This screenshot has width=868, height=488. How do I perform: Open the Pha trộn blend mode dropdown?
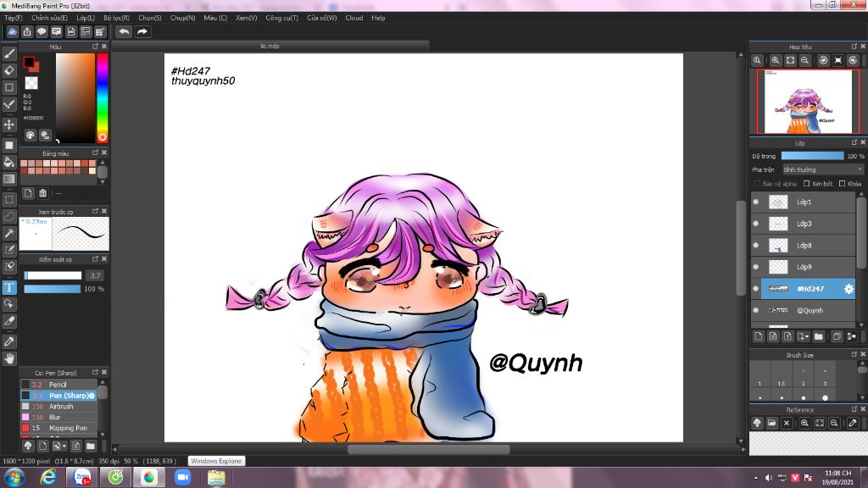822,169
